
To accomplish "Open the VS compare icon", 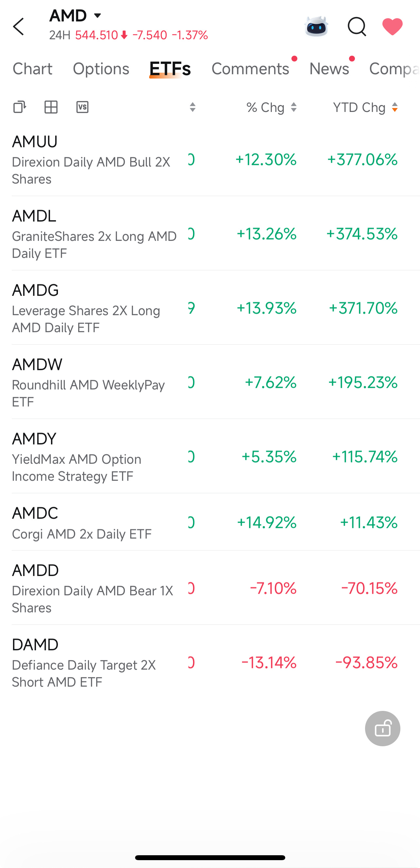I will point(82,107).
